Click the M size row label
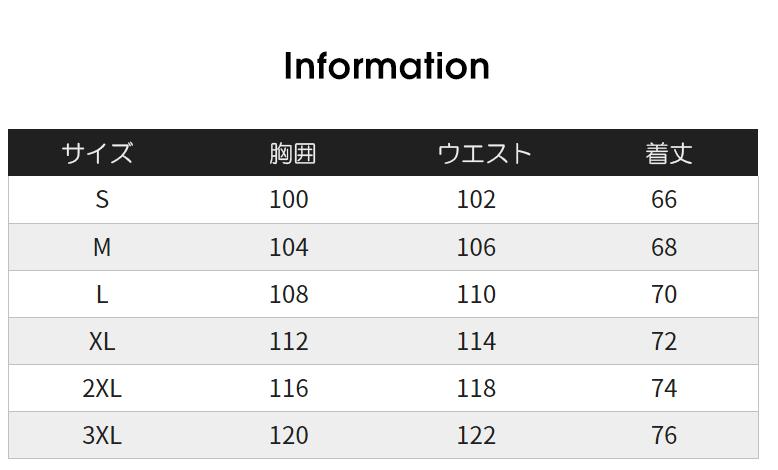Image resolution: width=778 pixels, height=470 pixels. pos(102,247)
